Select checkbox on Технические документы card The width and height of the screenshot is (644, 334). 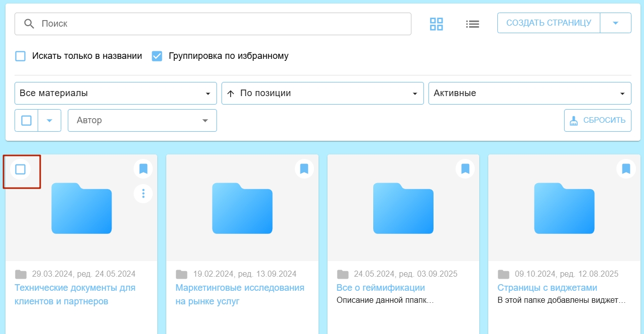(x=20, y=169)
